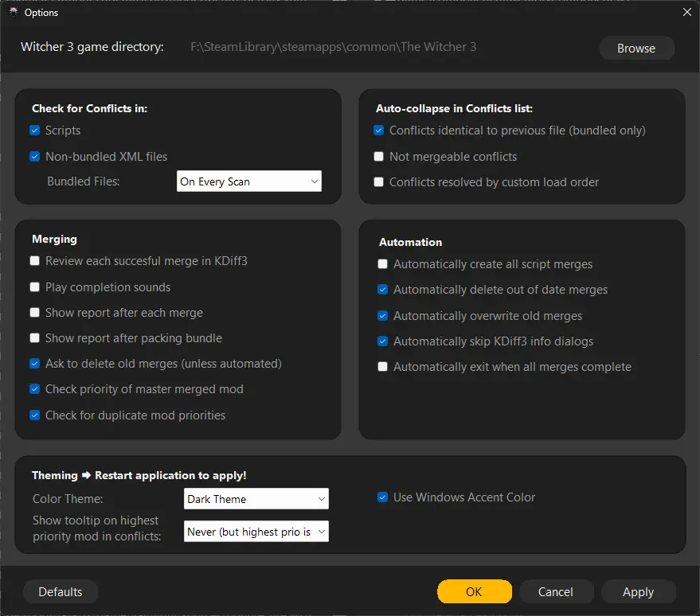
Task: Click the Apply button
Action: (639, 591)
